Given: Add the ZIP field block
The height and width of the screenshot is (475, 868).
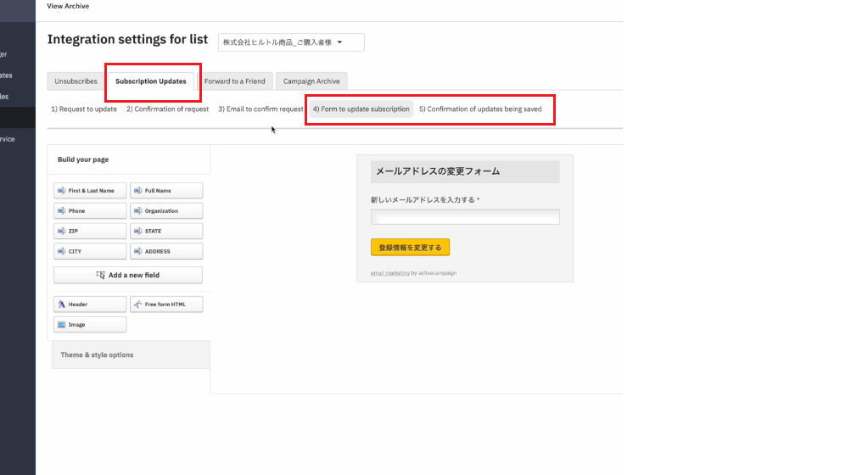Looking at the screenshot, I should tap(90, 232).
